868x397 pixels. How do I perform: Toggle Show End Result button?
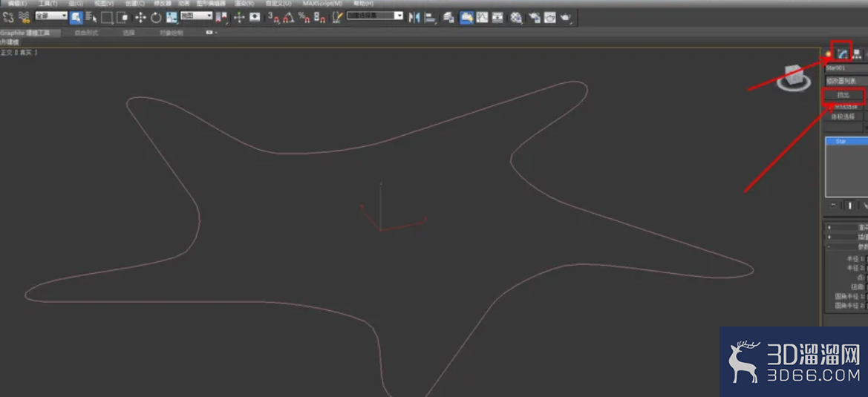(849, 205)
